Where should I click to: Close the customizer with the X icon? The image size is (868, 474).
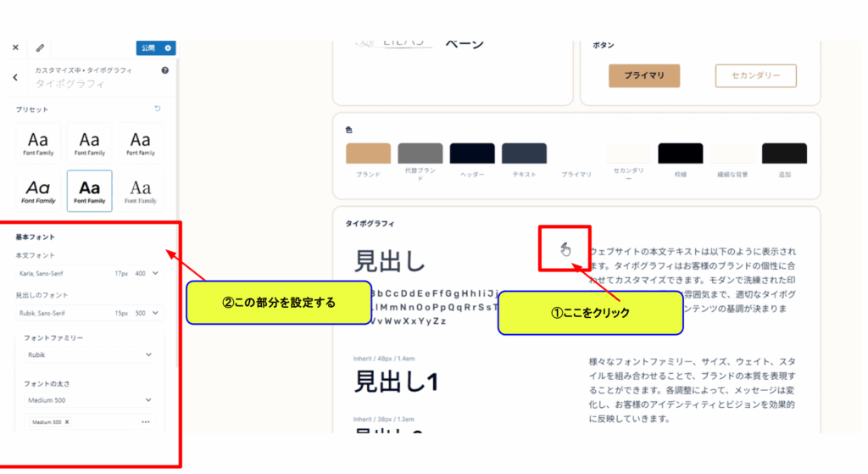click(15, 47)
